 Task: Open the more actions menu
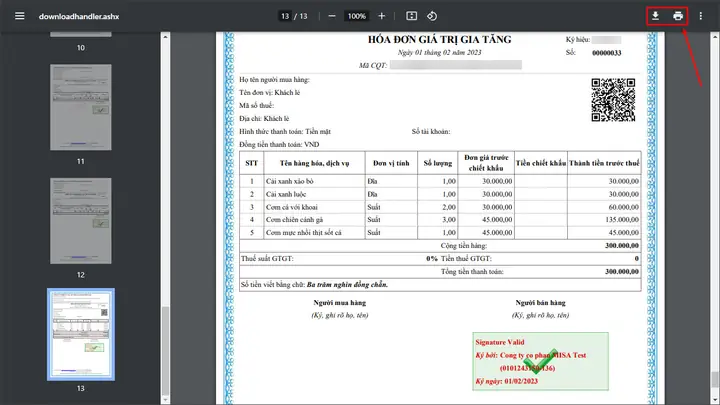point(700,16)
